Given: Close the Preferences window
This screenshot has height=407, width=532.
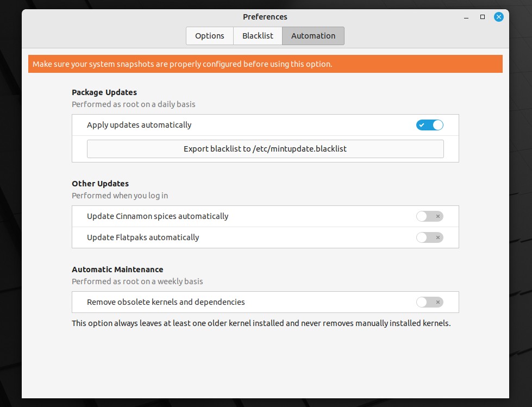Looking at the screenshot, I should (x=499, y=17).
